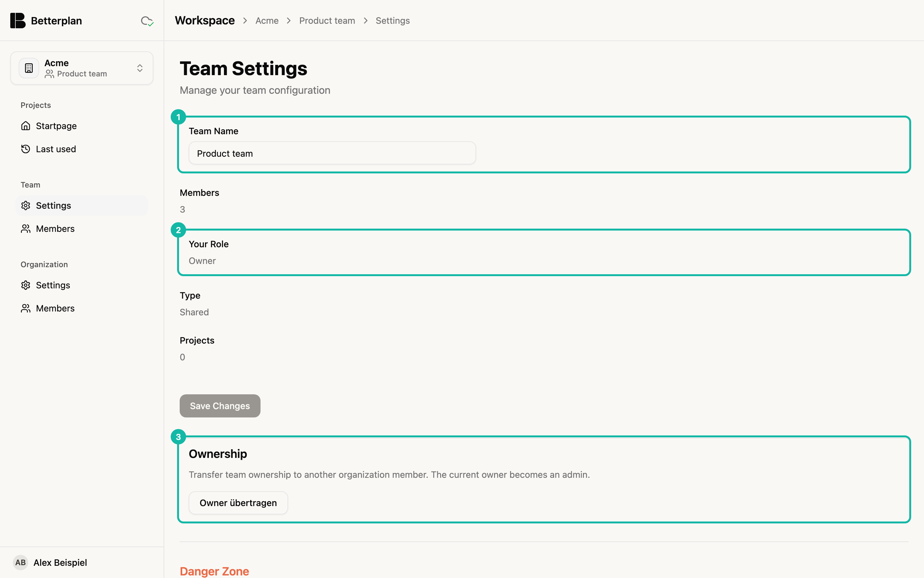Click the cloud sync status icon
The width and height of the screenshot is (924, 578).
click(147, 21)
